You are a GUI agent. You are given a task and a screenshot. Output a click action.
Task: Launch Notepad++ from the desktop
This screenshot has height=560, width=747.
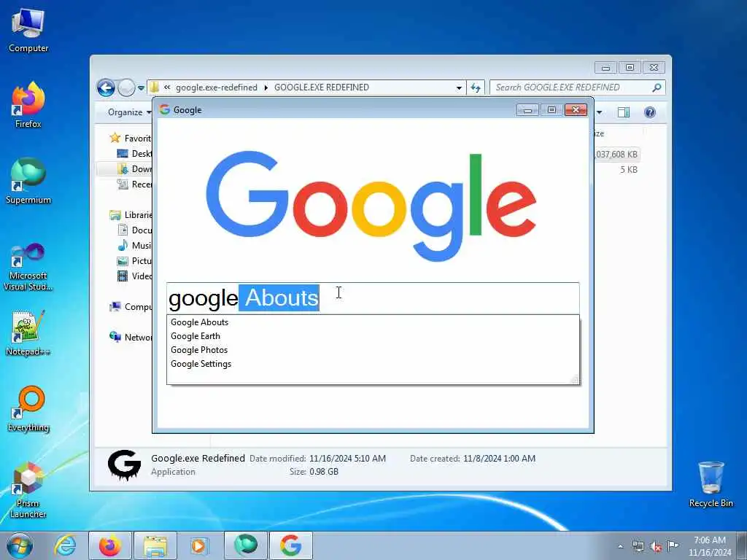[28, 333]
